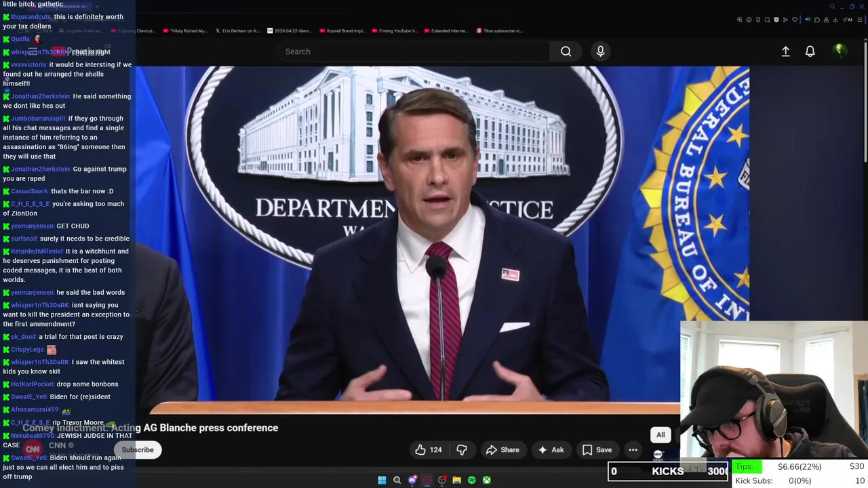
Task: Open Xbox app from the taskbar
Action: point(486,480)
